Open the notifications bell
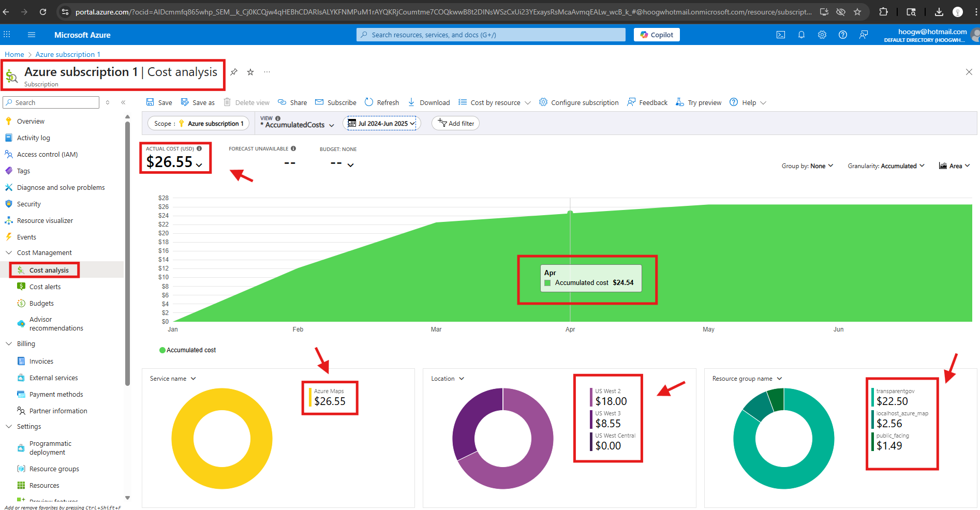 [801, 35]
